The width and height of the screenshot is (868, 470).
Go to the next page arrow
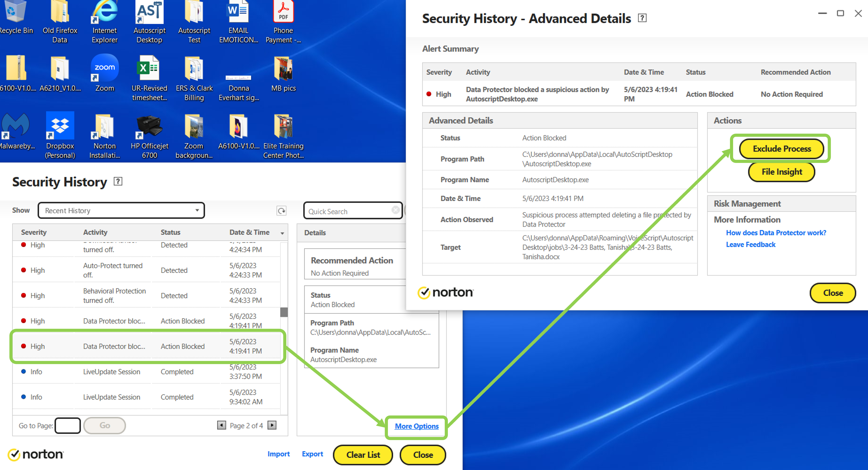point(272,425)
